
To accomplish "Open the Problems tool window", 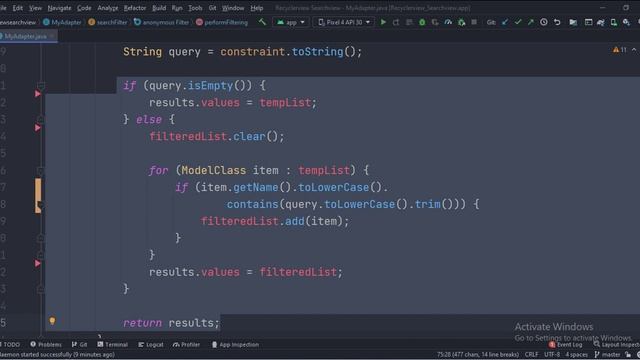I will coord(46,344).
